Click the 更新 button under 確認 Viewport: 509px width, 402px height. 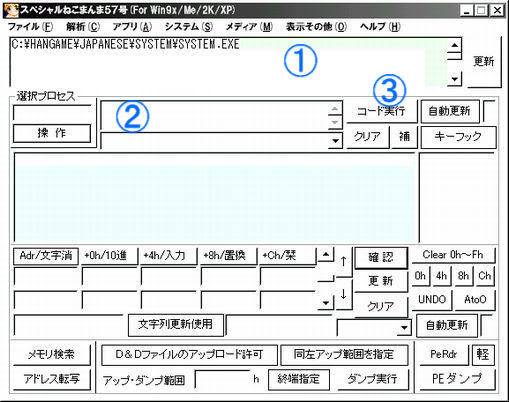coord(381,281)
